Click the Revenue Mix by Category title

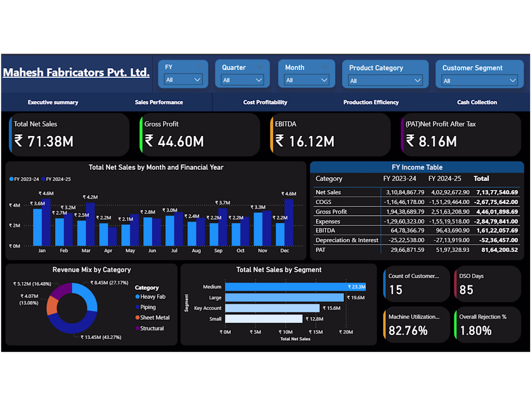tap(91, 270)
